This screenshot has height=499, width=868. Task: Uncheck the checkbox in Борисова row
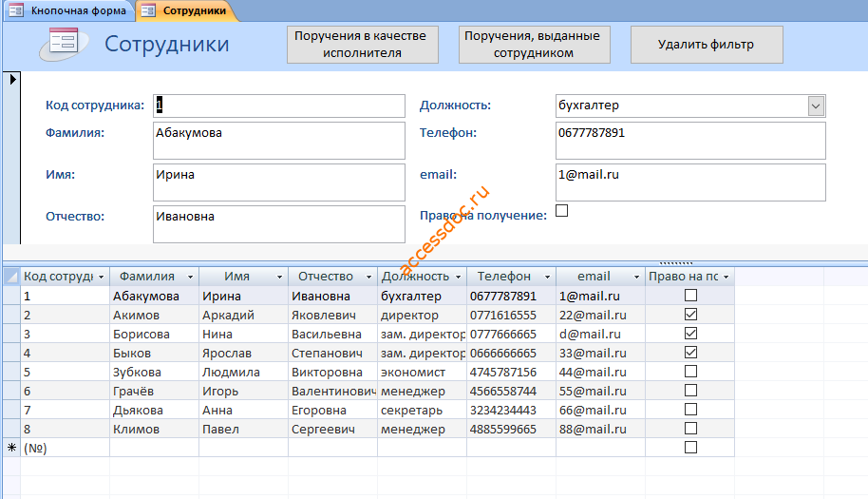point(690,334)
